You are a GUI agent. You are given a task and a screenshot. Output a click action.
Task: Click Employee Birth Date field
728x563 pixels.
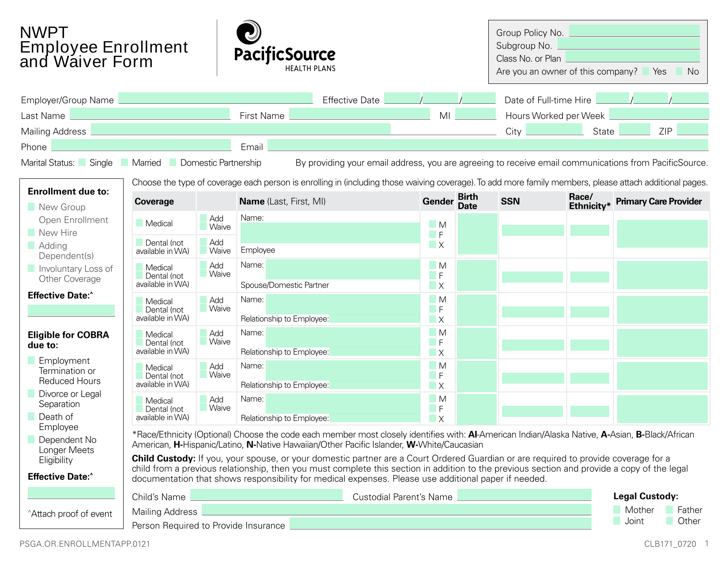tap(478, 234)
